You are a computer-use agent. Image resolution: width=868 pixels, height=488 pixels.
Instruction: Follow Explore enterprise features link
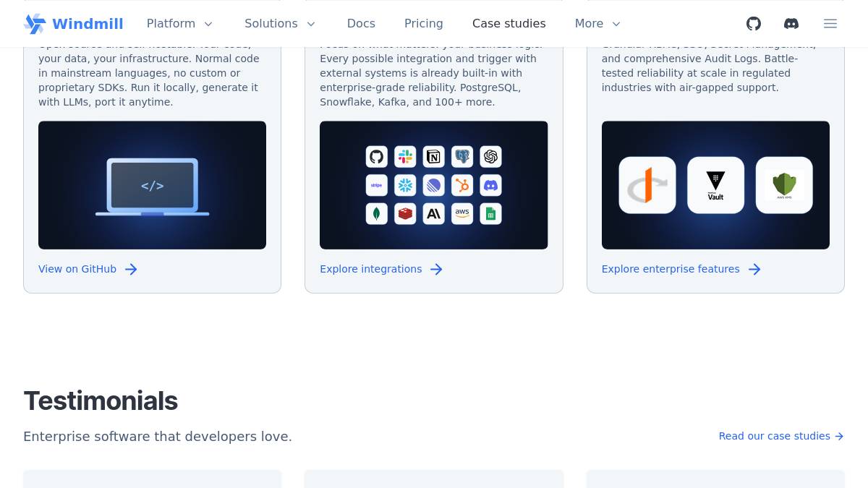coord(671,269)
